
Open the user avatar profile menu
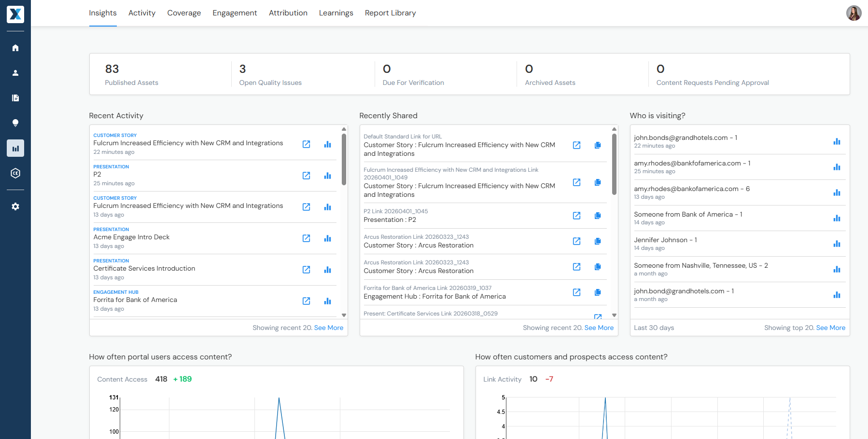click(854, 13)
